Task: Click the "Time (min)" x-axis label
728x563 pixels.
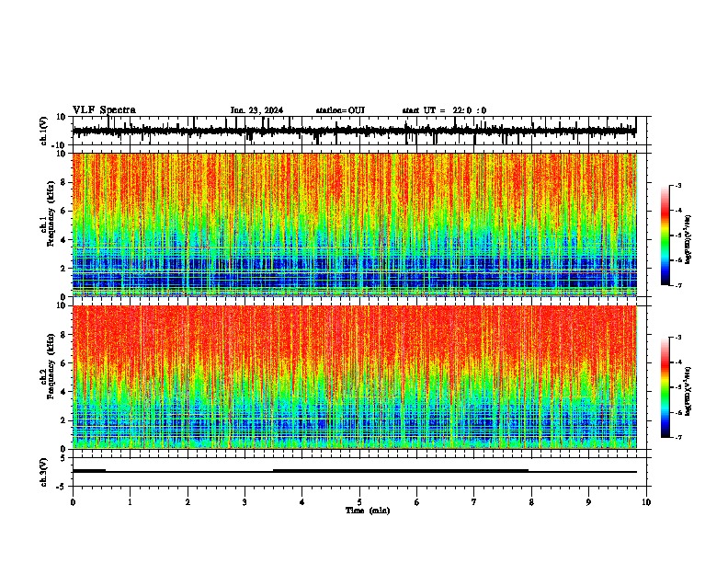Action: coord(368,511)
